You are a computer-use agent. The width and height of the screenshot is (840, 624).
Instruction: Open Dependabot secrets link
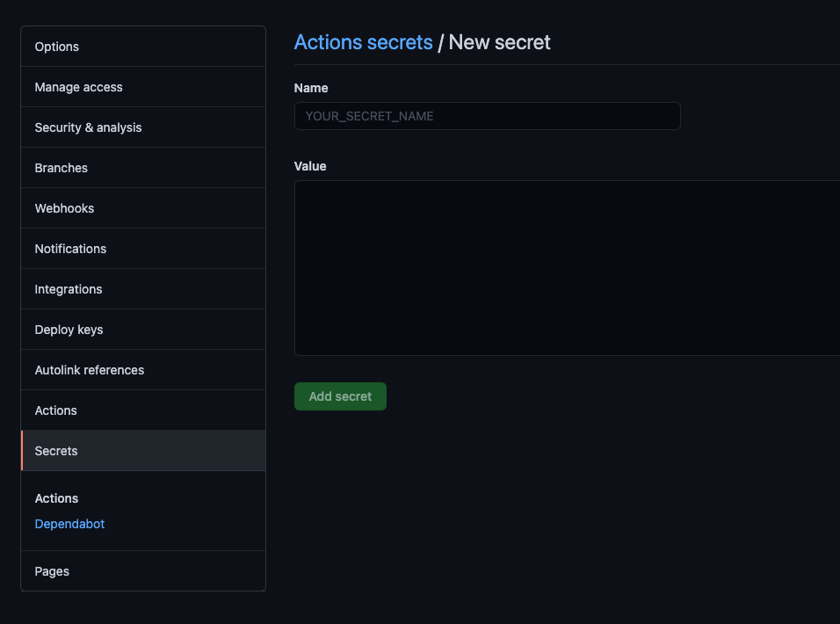[69, 524]
